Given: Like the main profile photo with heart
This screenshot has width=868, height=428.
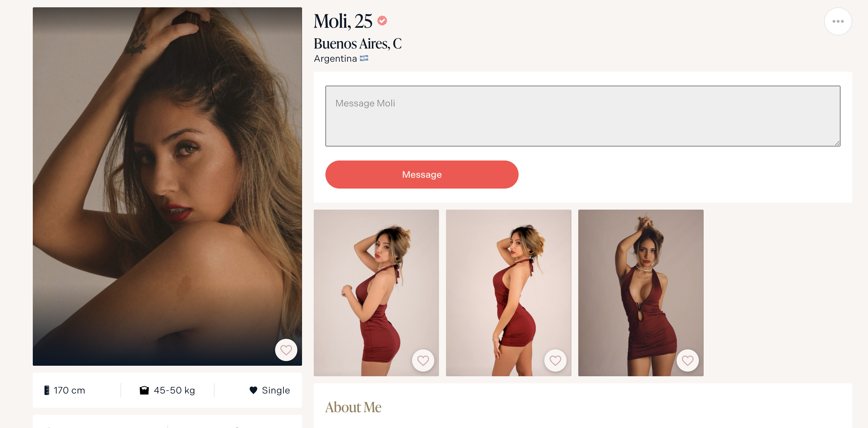Looking at the screenshot, I should [x=286, y=350].
